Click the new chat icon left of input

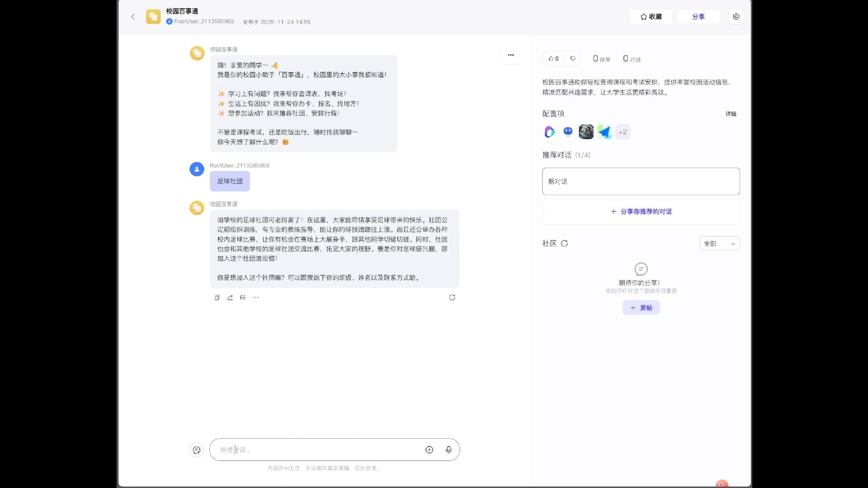tap(197, 450)
